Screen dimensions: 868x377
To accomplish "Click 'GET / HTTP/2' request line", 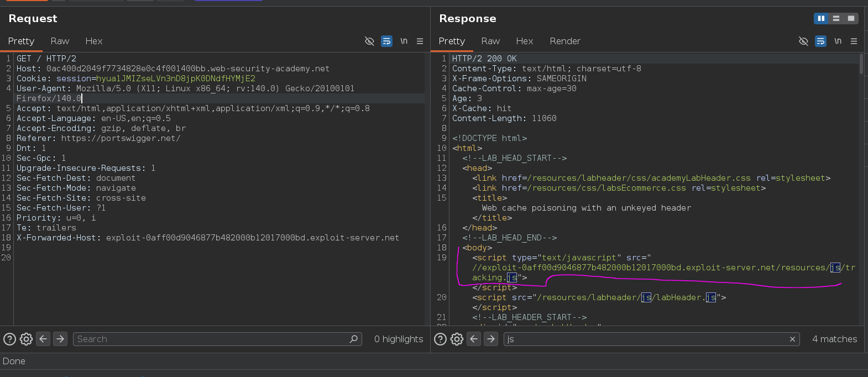I will [46, 59].
